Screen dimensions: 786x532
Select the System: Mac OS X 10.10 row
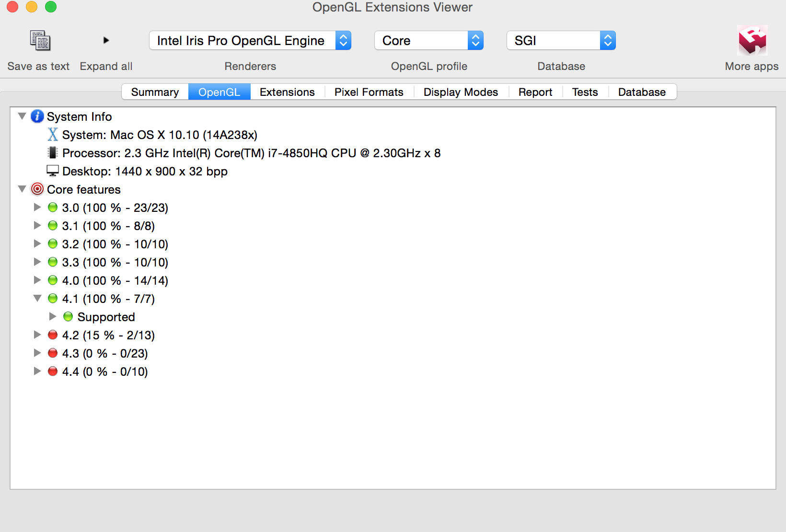coord(160,135)
